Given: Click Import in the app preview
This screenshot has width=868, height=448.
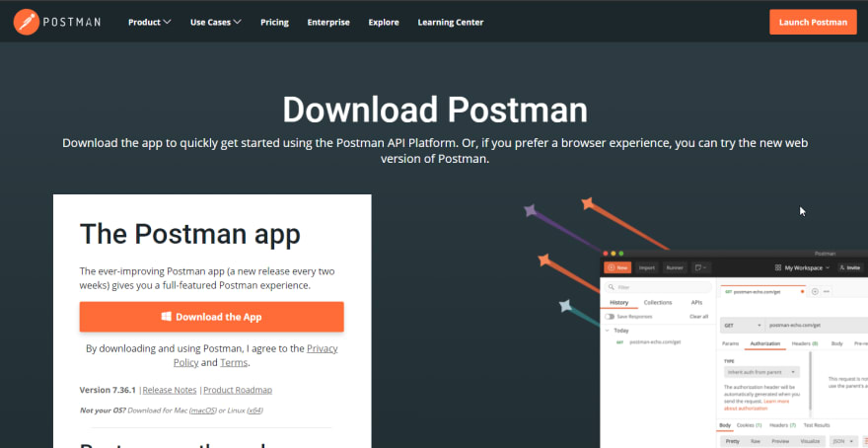Looking at the screenshot, I should tap(647, 267).
